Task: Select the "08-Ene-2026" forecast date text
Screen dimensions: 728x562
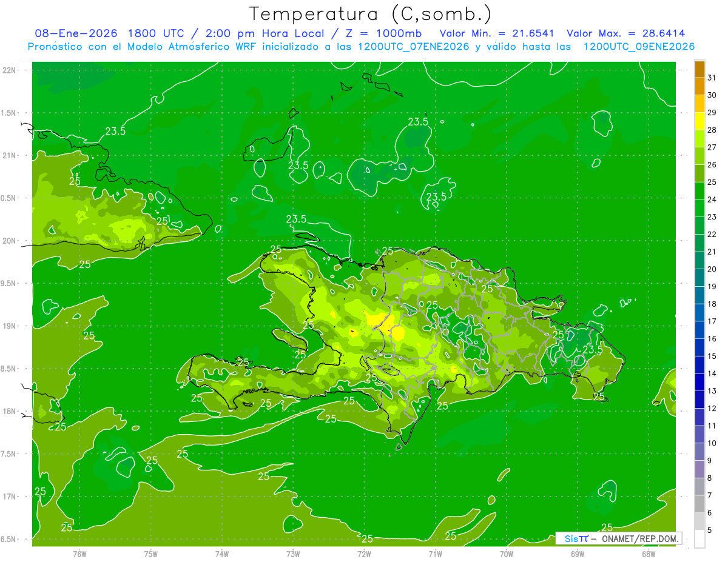Action: coord(76,33)
